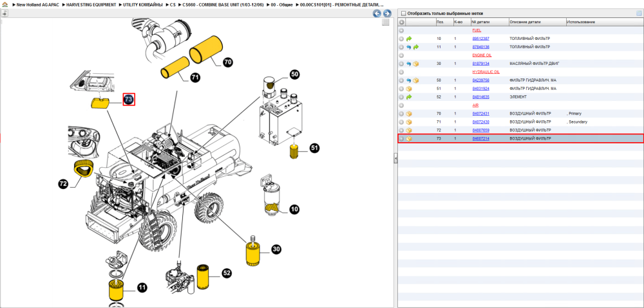Screen dimensions: 644x308
Task: Click the green arrow icon in row 11
Action: point(415,47)
